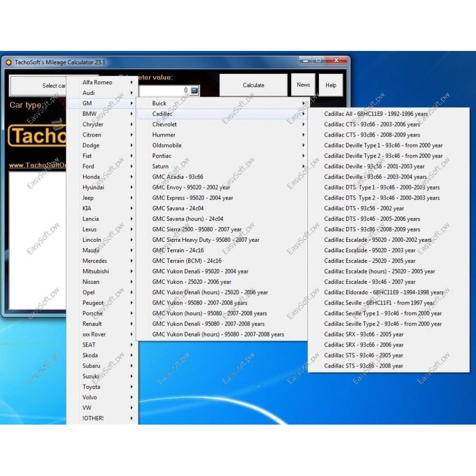The height and width of the screenshot is (476, 476).
Task: Open the xxx Rover menu entry
Action: point(102,335)
